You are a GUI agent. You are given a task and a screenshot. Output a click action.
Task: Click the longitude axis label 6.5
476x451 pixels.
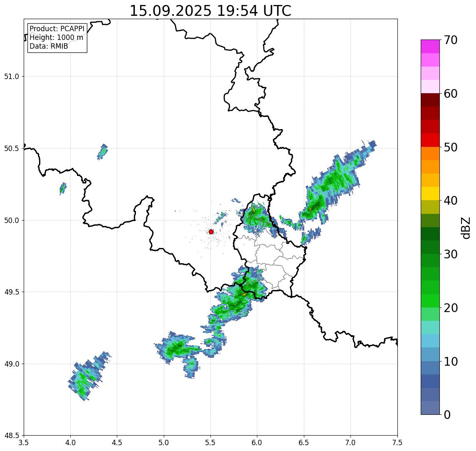(304, 443)
